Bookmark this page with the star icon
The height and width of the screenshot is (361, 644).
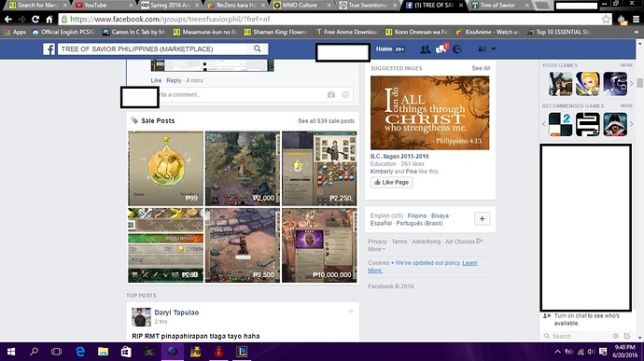(606, 19)
